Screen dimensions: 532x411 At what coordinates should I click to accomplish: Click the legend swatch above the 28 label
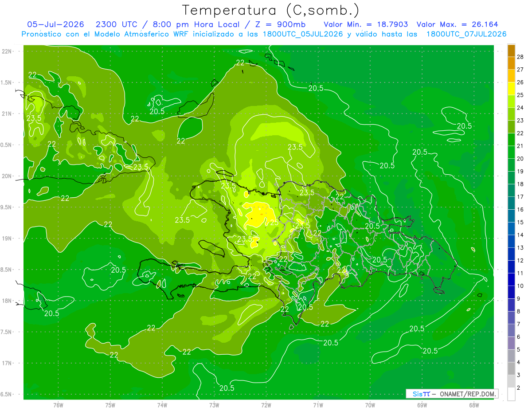(x=511, y=51)
